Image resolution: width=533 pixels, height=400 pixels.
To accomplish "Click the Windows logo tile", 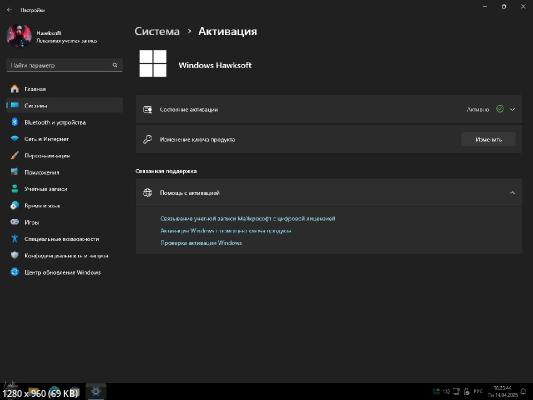I will [x=153, y=64].
